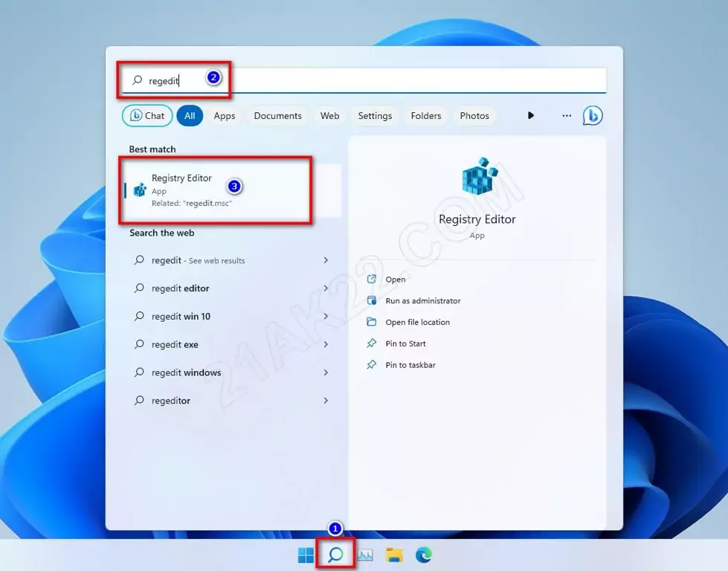Expand the 'regedit windows' suggestion chevron

tap(326, 372)
